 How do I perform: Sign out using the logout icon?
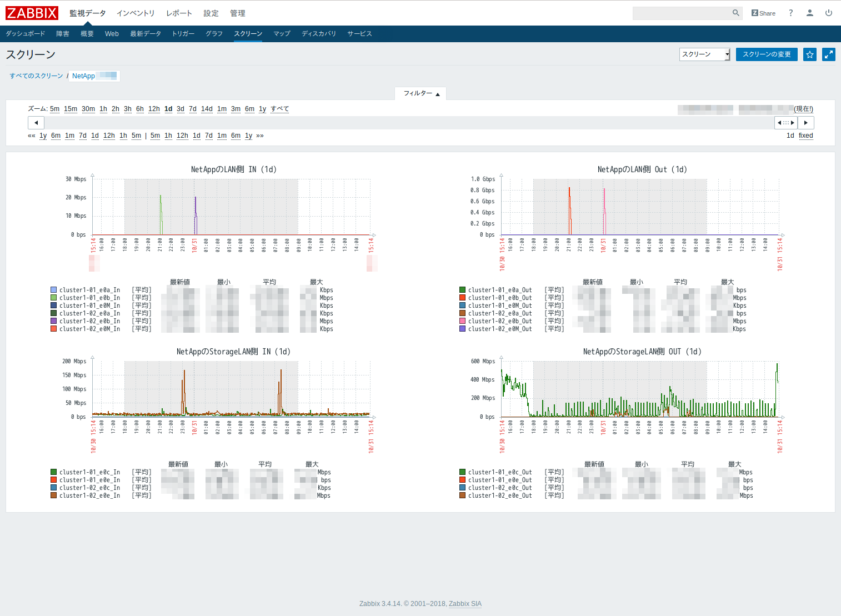pos(828,13)
